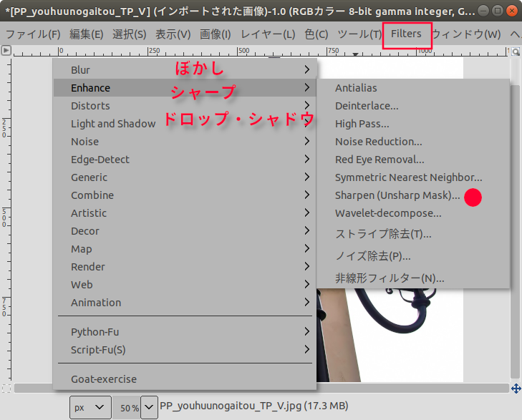
Task: Open the 色(C) menu
Action: tap(316, 34)
